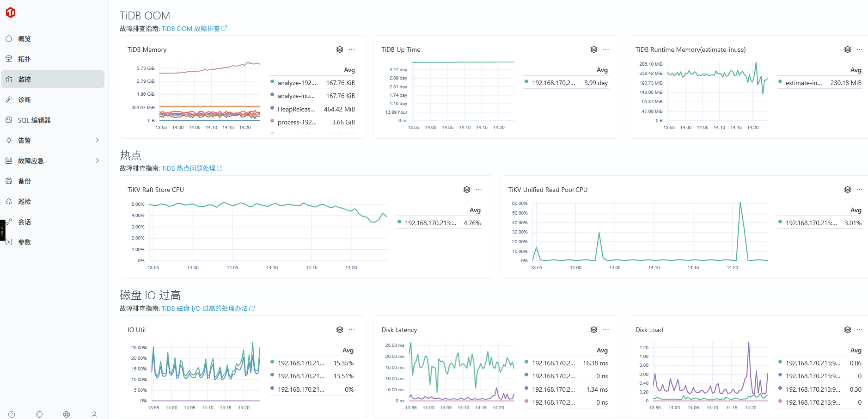Go to SQL 编辑器 in the sidebar
Image resolution: width=868 pixels, height=419 pixels.
34,120
